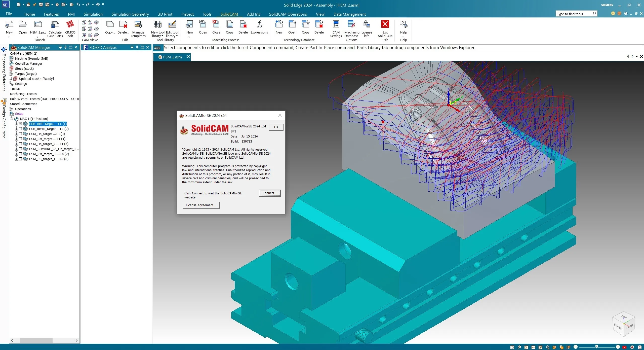Click the Help ribbon icon

click(x=404, y=24)
